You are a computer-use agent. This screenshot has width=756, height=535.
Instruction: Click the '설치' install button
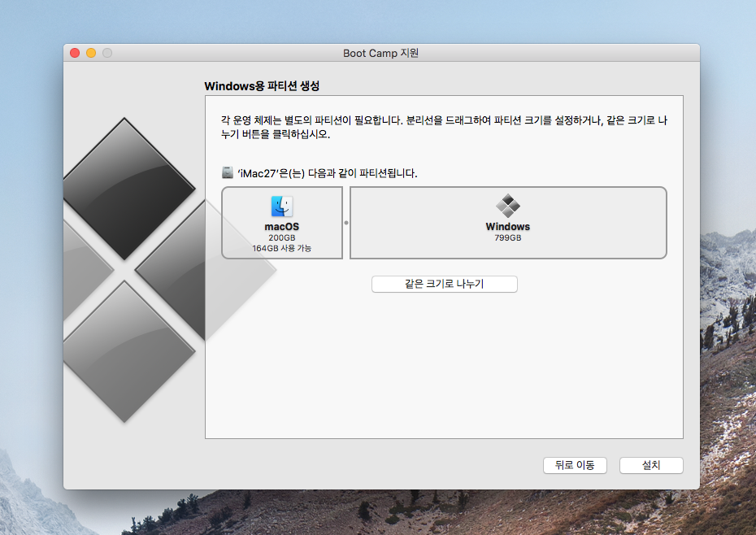[651, 465]
